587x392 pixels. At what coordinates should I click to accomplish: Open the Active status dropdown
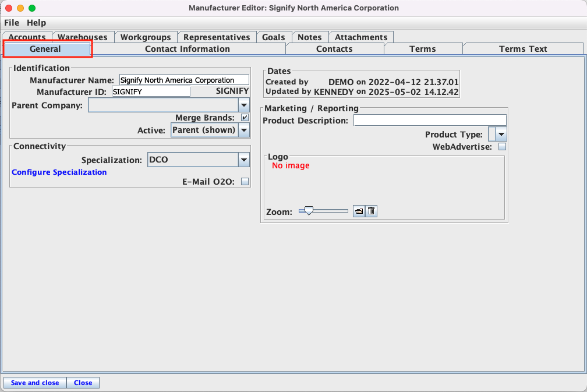point(243,130)
